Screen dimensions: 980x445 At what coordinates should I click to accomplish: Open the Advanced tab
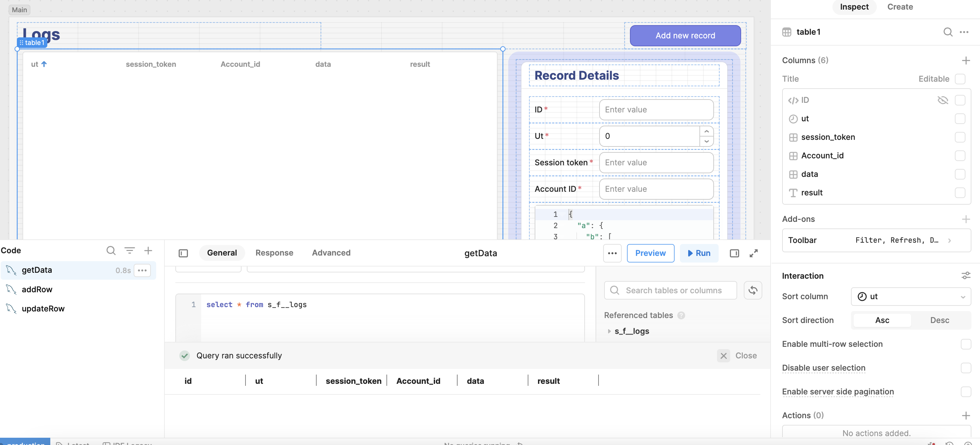tap(331, 253)
